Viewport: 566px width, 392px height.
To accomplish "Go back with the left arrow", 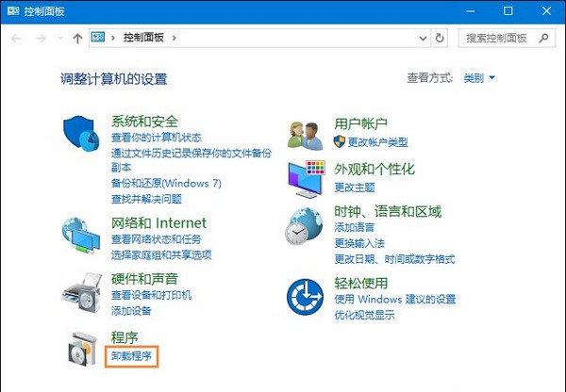I will click(x=16, y=38).
